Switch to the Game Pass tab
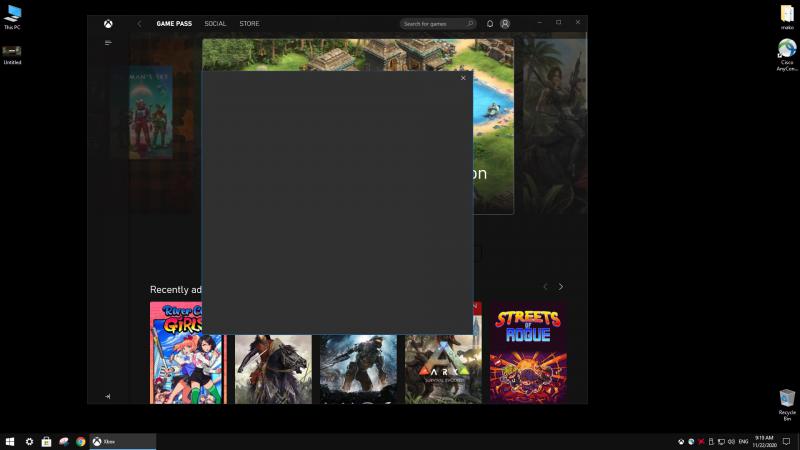Screen dimensions: 800x450 tap(174, 23)
